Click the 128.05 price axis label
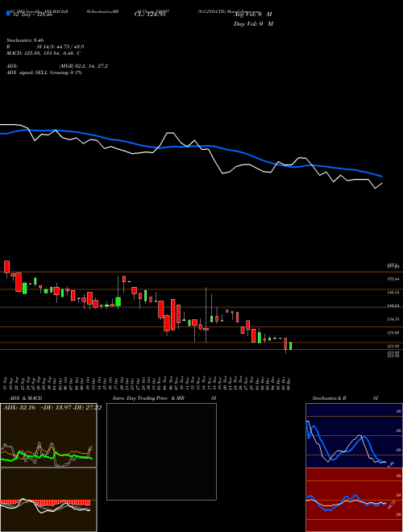Image resolution: width=403 pixels, height=532 pixels. pyautogui.click(x=393, y=333)
